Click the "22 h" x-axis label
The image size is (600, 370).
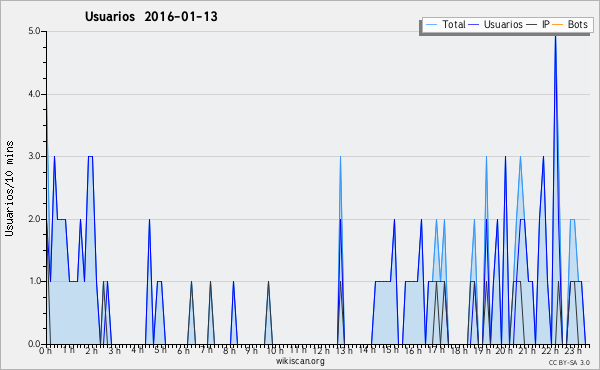550,350
